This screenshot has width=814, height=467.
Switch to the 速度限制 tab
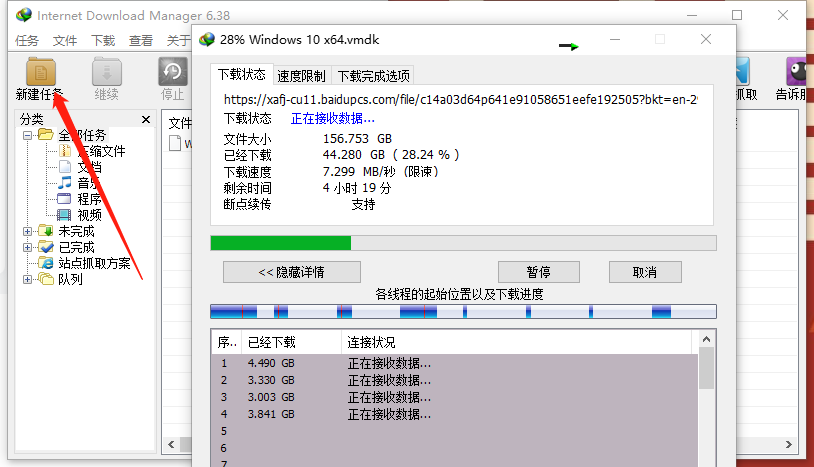pos(301,76)
